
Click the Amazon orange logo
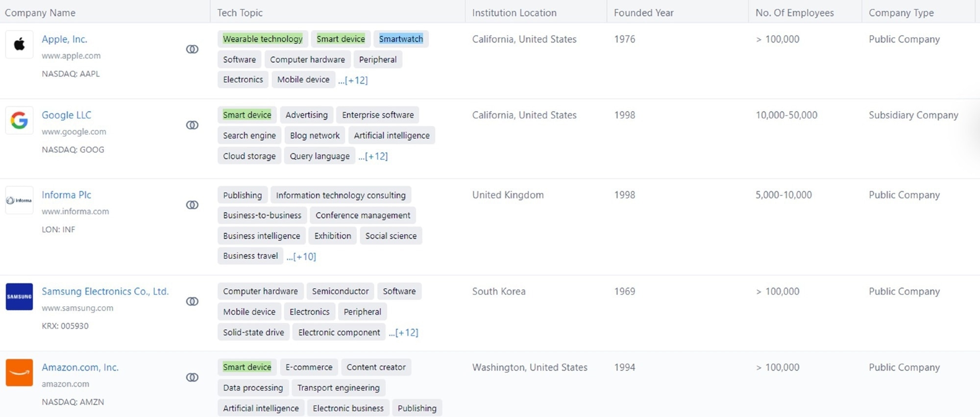[x=19, y=373]
